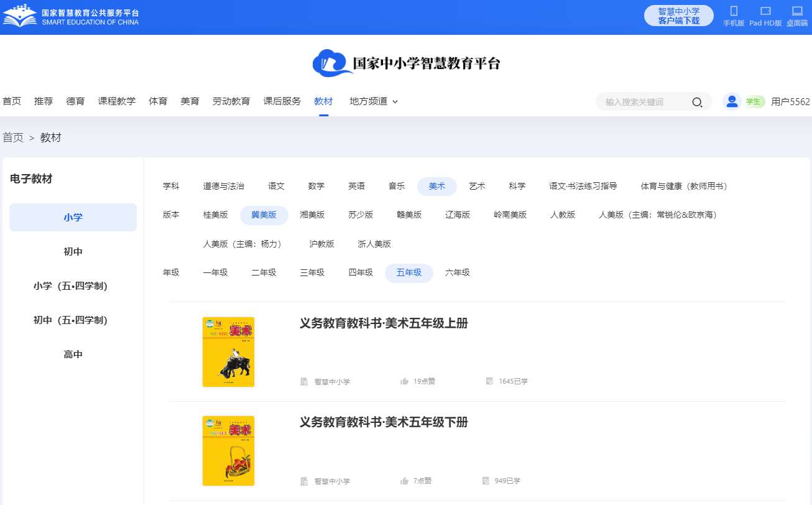Select 小学 in the sidebar
The width and height of the screenshot is (812, 505).
coord(73,218)
